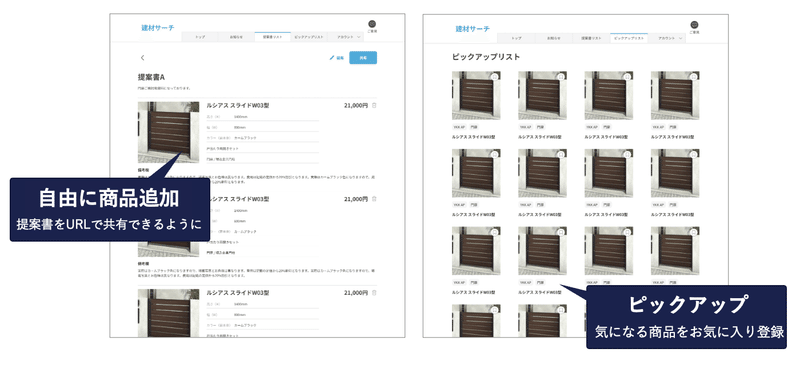Switch to the ピックアップリスト tab on the proposal screen

click(x=309, y=37)
